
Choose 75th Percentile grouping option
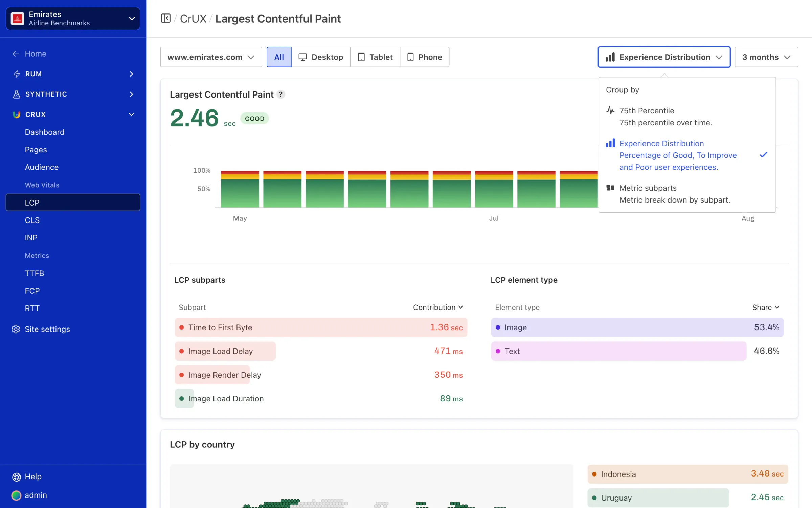[687, 117]
